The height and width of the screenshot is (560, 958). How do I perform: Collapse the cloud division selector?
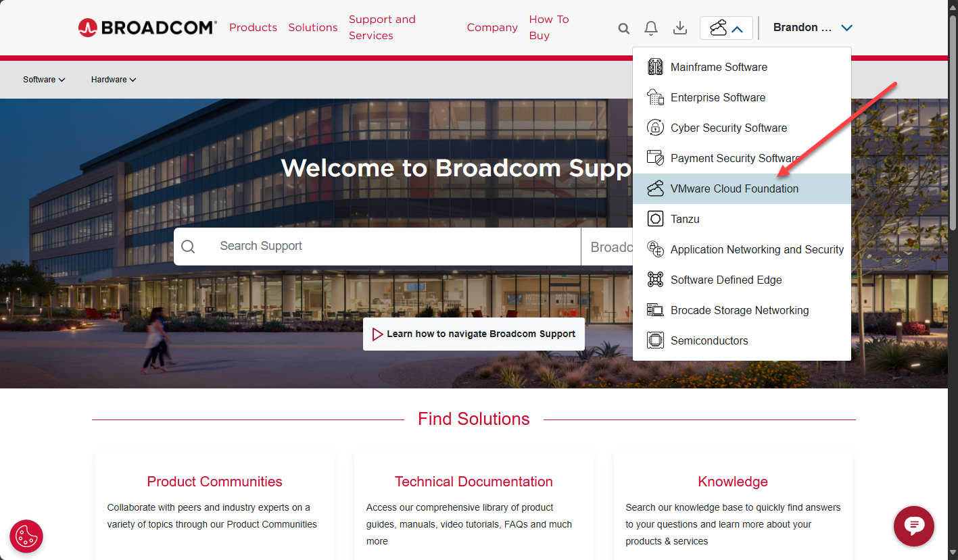726,28
